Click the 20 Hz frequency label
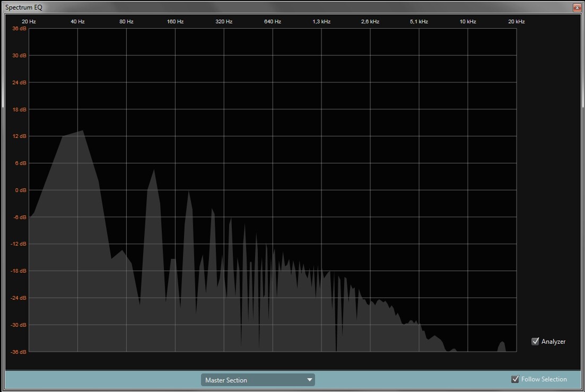 (x=28, y=21)
